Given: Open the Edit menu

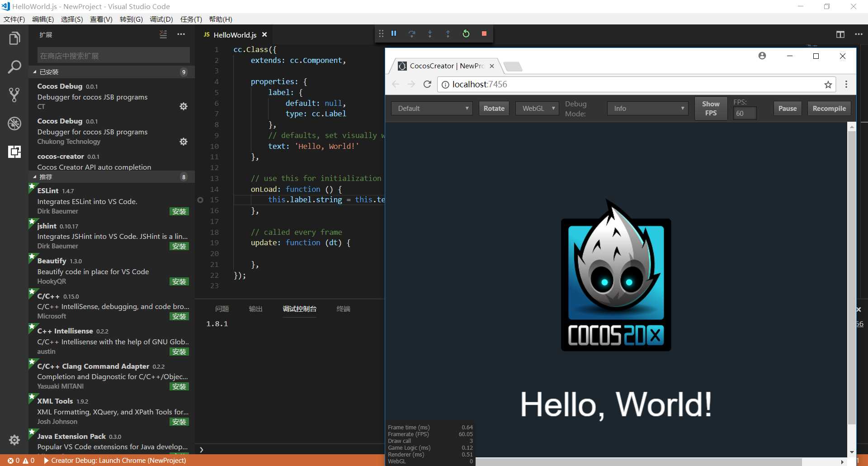Looking at the screenshot, I should (43, 19).
